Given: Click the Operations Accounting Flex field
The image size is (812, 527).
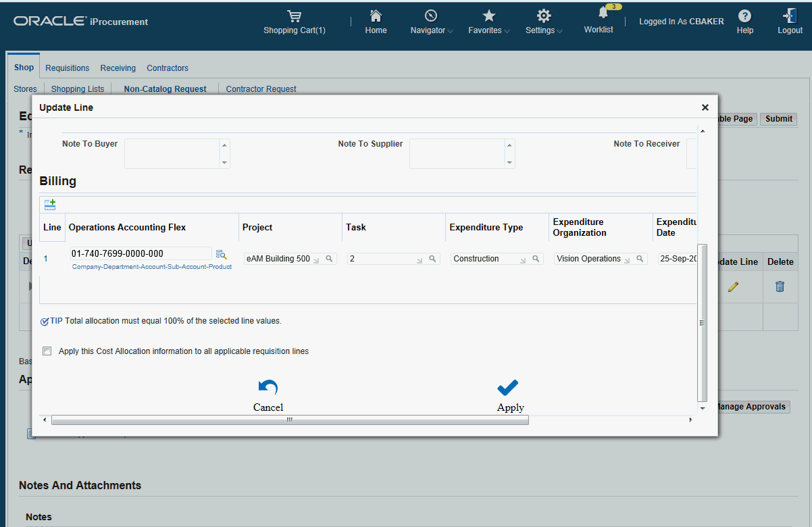Looking at the screenshot, I should coord(141,253).
